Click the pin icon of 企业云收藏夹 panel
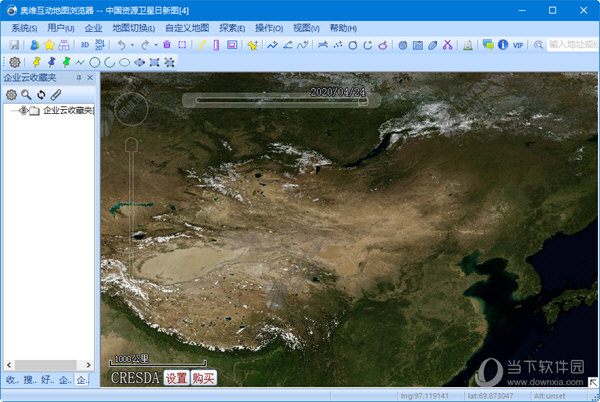Viewport: 600px width, 402px height. pos(79,78)
